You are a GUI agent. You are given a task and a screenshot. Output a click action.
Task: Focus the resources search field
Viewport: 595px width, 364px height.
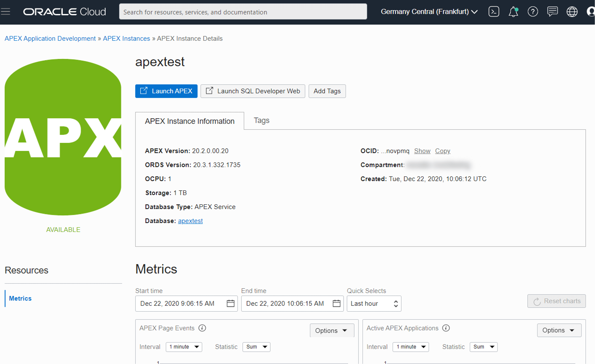[243, 12]
